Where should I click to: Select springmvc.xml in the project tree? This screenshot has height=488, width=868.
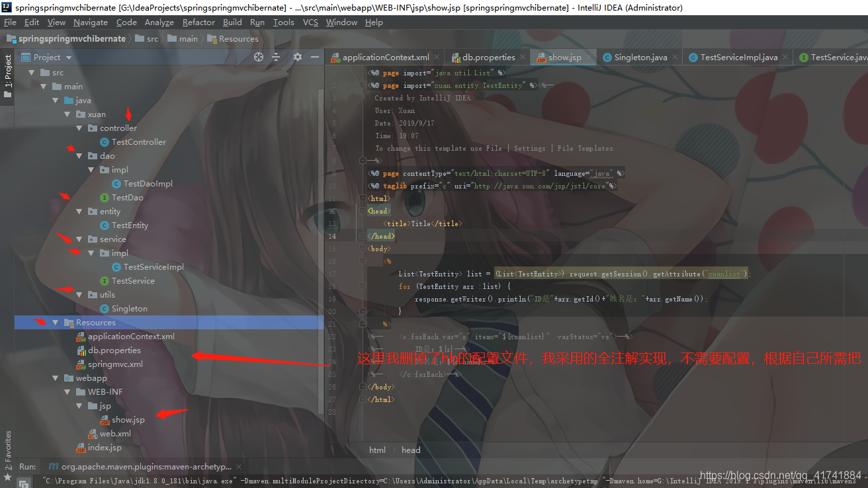[115, 364]
